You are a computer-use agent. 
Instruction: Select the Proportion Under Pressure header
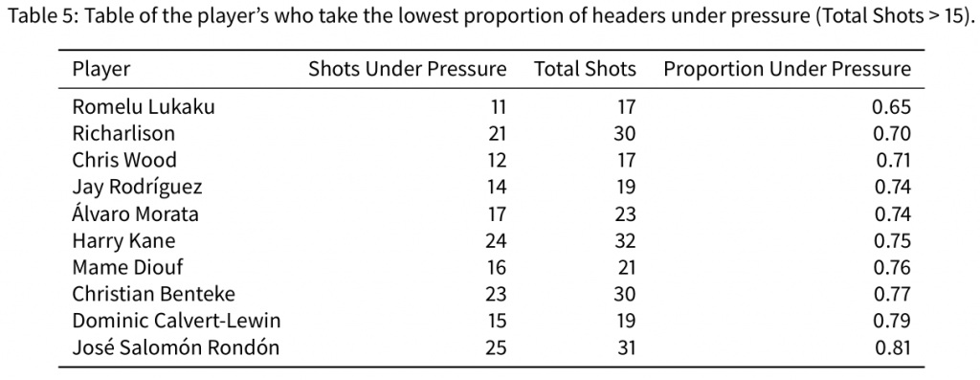pyautogui.click(x=788, y=69)
